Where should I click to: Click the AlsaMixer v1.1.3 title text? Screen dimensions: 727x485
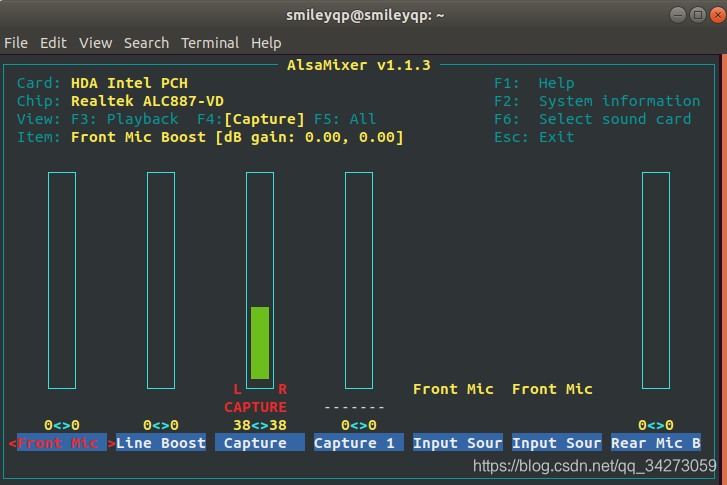(359, 65)
